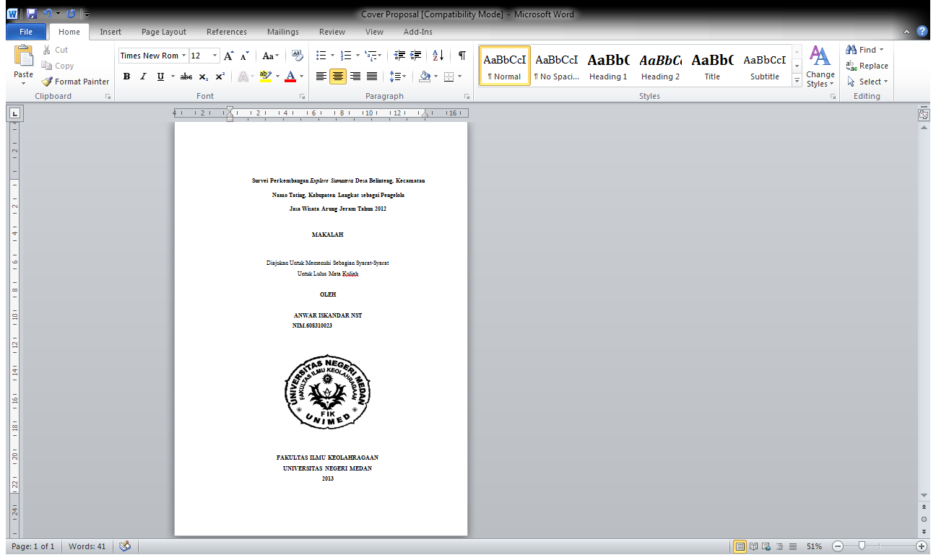Click the Save icon in the quick access toolbar
Viewport: 936px width, 560px height.
tap(32, 13)
